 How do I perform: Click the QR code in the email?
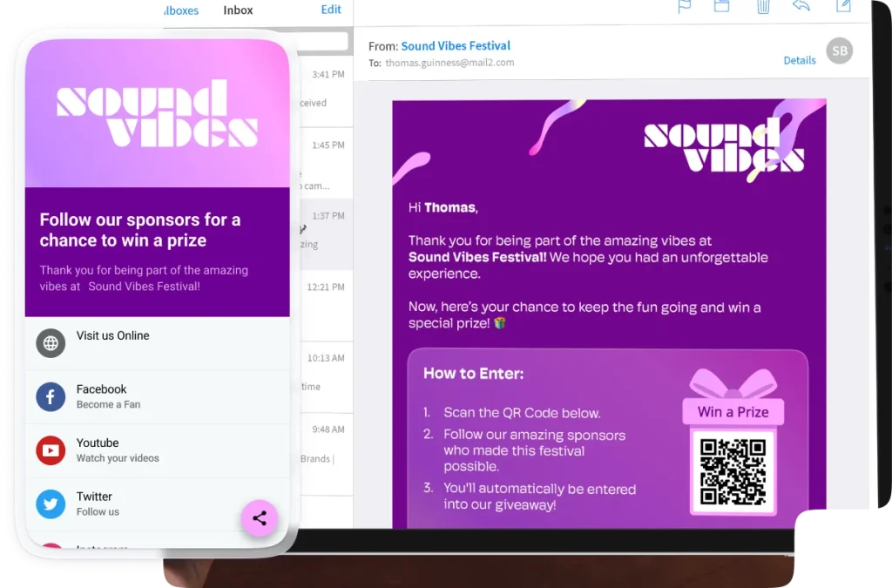point(733,470)
